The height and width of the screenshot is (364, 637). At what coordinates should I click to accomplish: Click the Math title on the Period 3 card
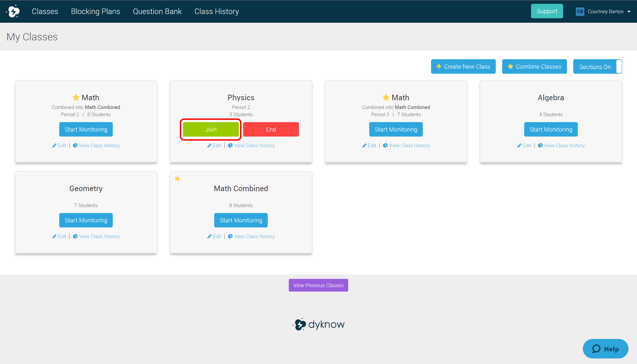[400, 97]
